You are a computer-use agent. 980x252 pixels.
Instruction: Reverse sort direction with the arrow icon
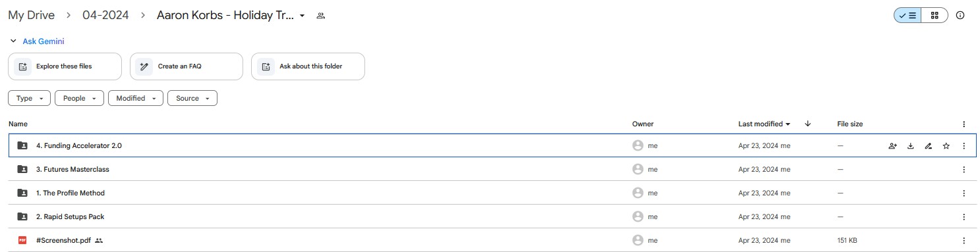(x=808, y=124)
